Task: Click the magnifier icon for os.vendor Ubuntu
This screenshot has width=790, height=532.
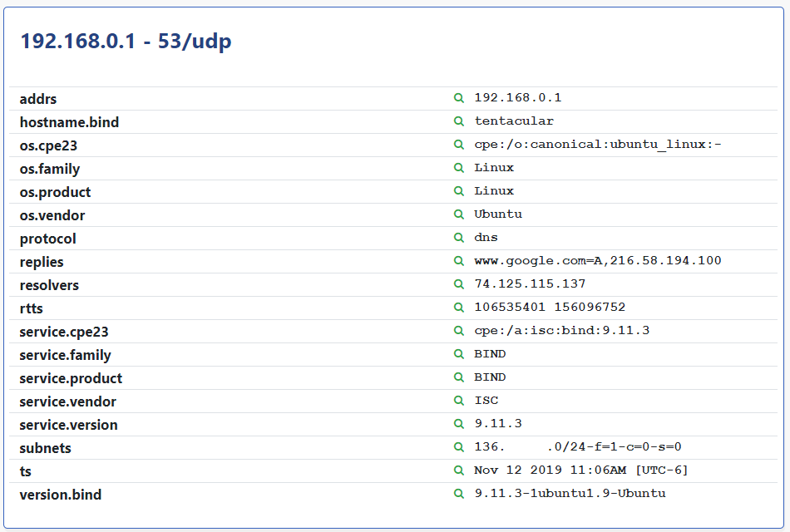Action: point(458,214)
